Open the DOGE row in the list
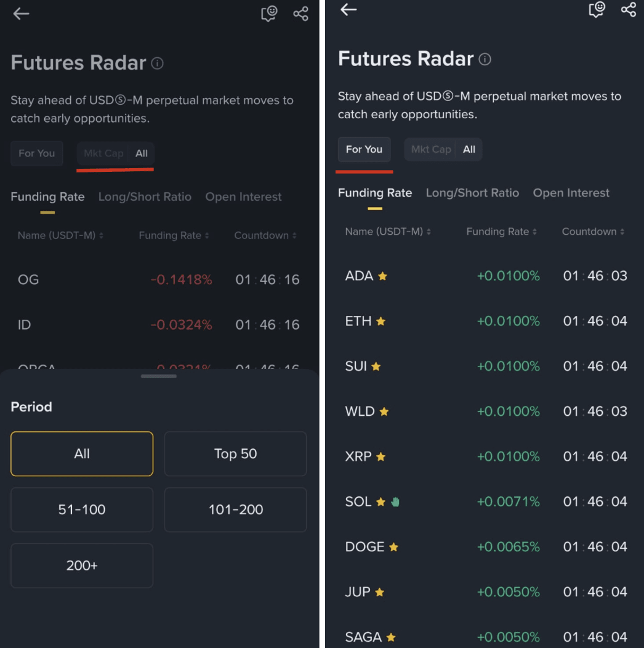The image size is (644, 648). (x=486, y=547)
